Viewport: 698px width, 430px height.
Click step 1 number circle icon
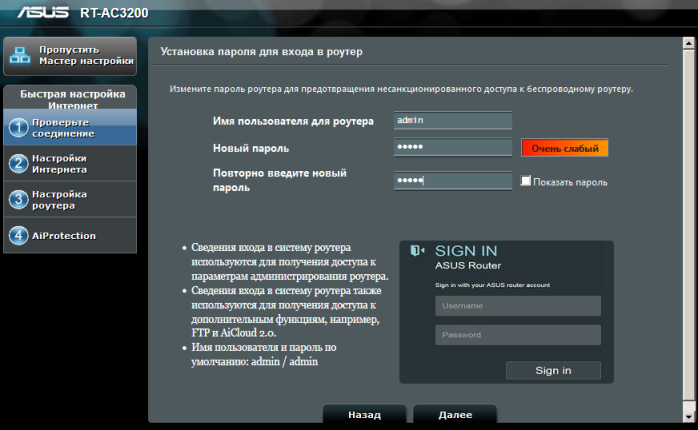tap(19, 128)
